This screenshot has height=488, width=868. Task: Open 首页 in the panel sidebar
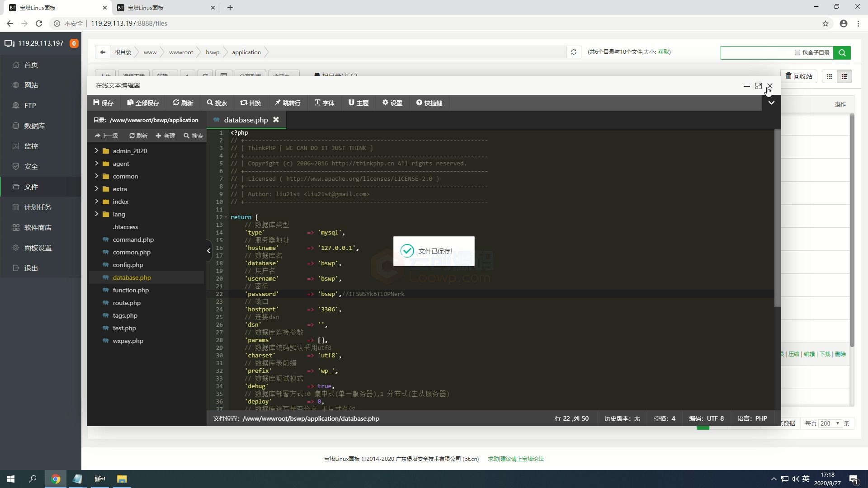point(31,65)
